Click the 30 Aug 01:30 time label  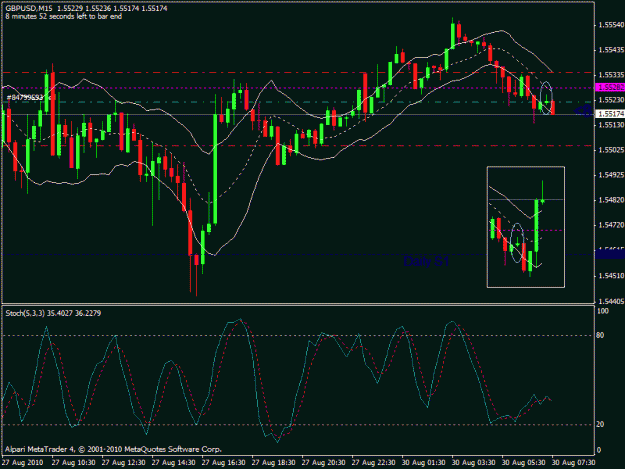(x=423, y=463)
